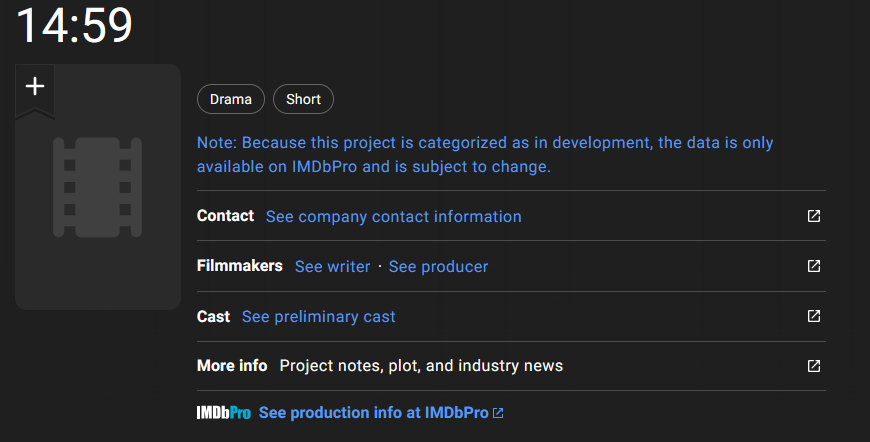870x442 pixels.
Task: Open the See producer link
Action: pyautogui.click(x=438, y=267)
